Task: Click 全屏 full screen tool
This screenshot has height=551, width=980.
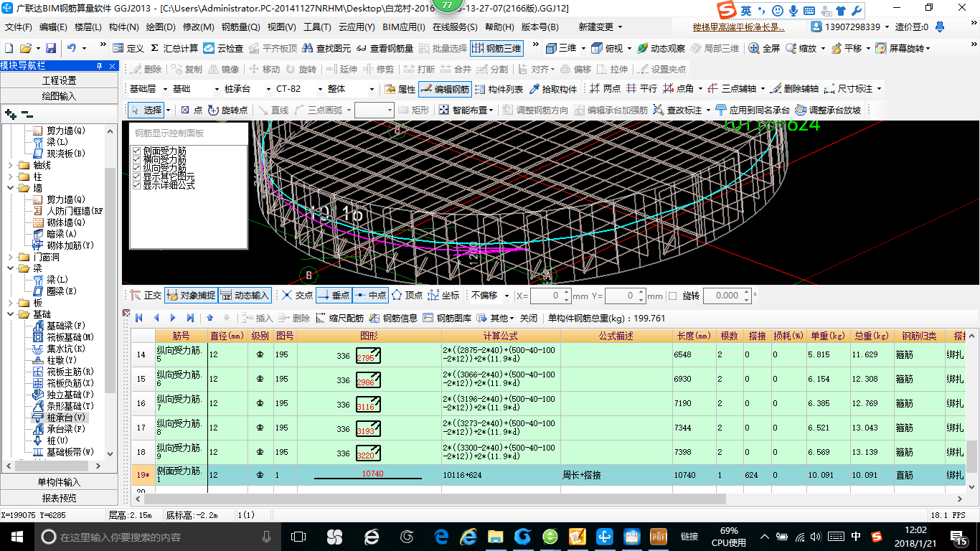Action: [765, 48]
